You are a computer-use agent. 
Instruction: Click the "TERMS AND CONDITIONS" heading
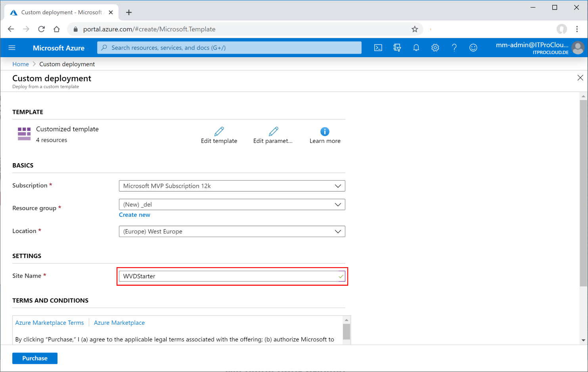pos(50,301)
